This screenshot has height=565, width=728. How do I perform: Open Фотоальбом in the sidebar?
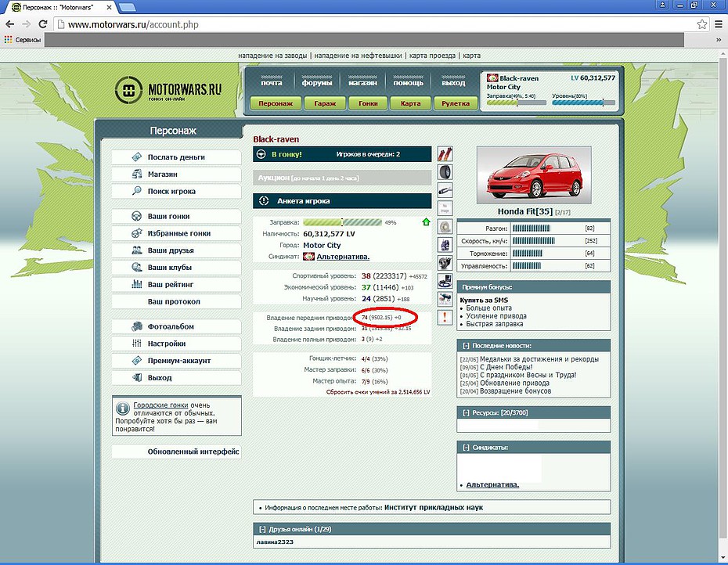tap(176, 326)
